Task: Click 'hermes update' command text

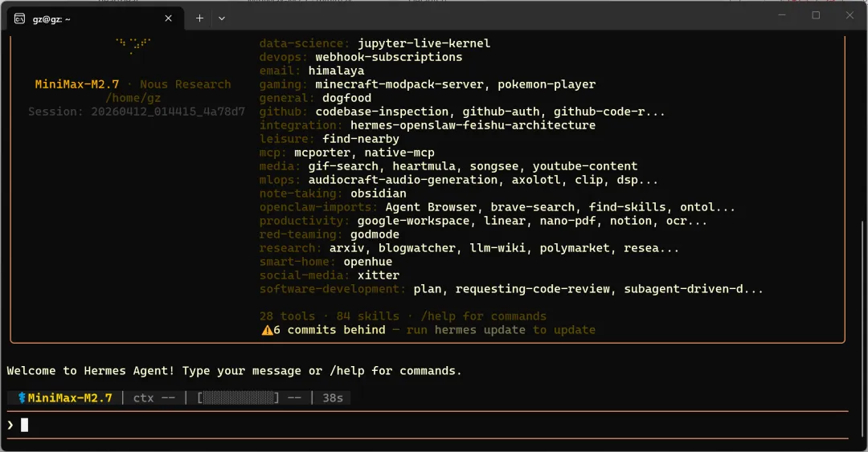Action: (x=479, y=330)
